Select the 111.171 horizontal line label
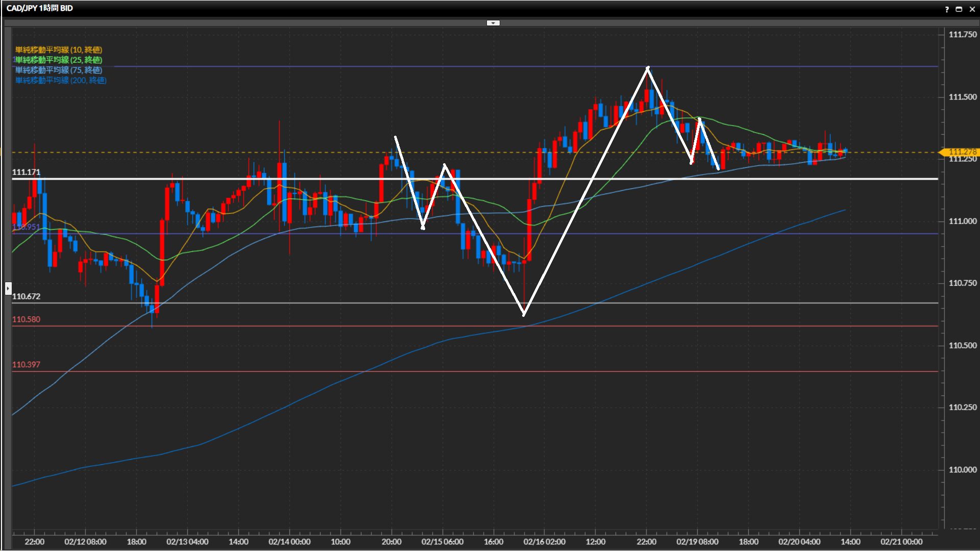 (x=26, y=172)
